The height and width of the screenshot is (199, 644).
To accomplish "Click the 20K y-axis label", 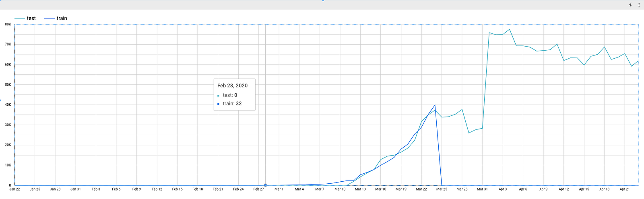I will [x=8, y=145].
